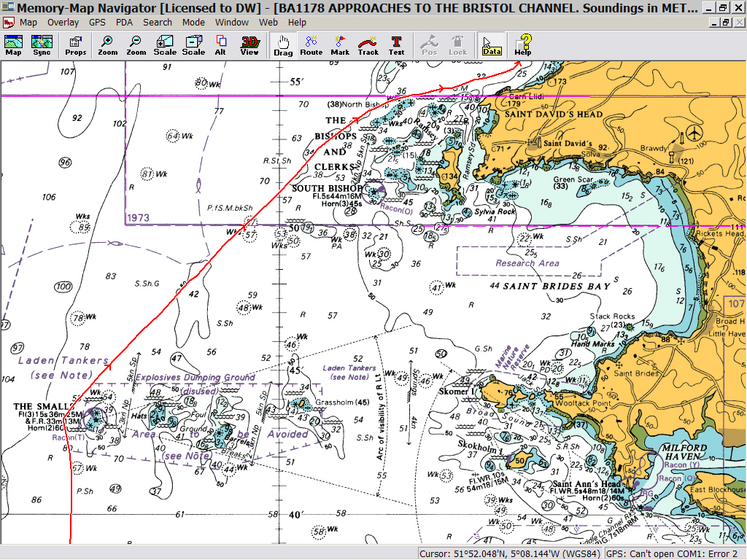Open the Map menu
This screenshot has height=560, width=747.
tap(28, 23)
